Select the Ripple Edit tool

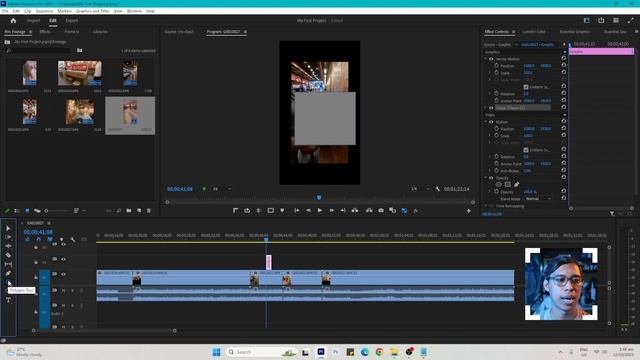(x=8, y=246)
